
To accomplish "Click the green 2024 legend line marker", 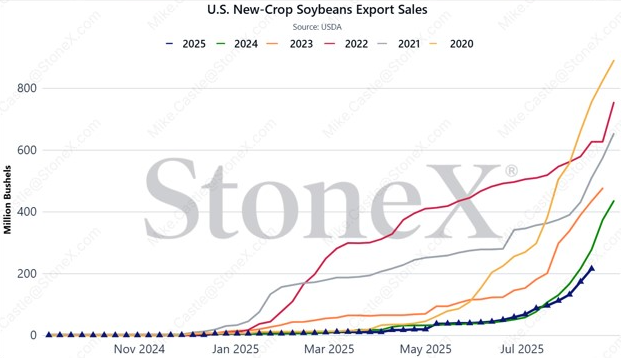I will [221, 44].
